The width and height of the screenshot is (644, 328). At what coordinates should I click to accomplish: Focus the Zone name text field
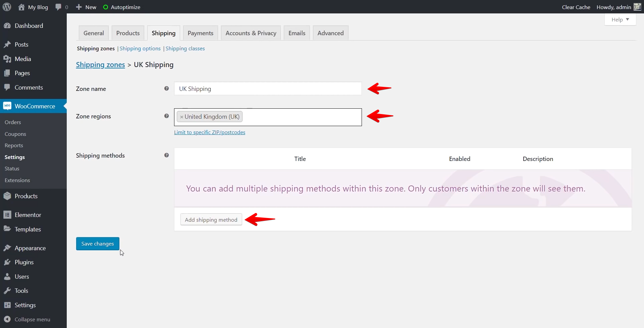coord(268,89)
